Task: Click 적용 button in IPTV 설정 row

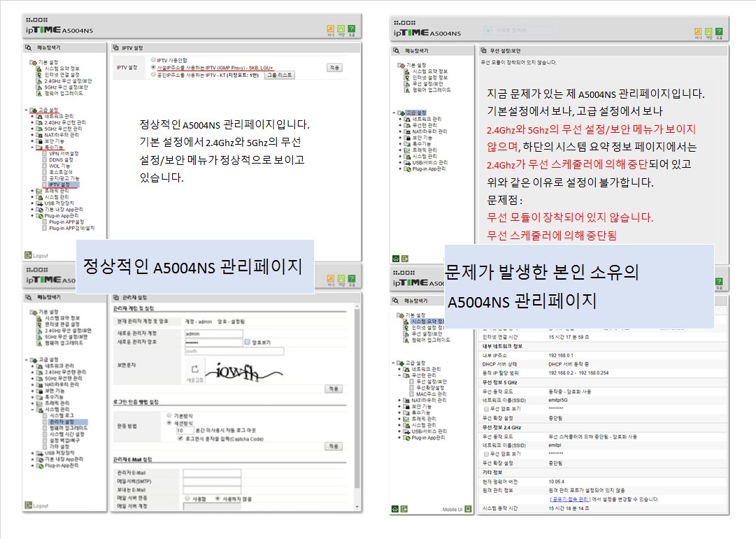Action: coord(334,68)
